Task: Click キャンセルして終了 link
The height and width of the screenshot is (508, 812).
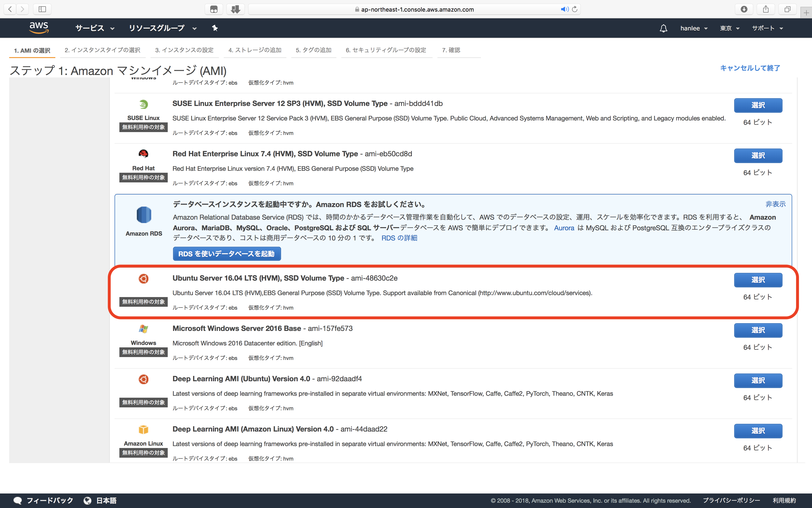Action: (x=750, y=68)
